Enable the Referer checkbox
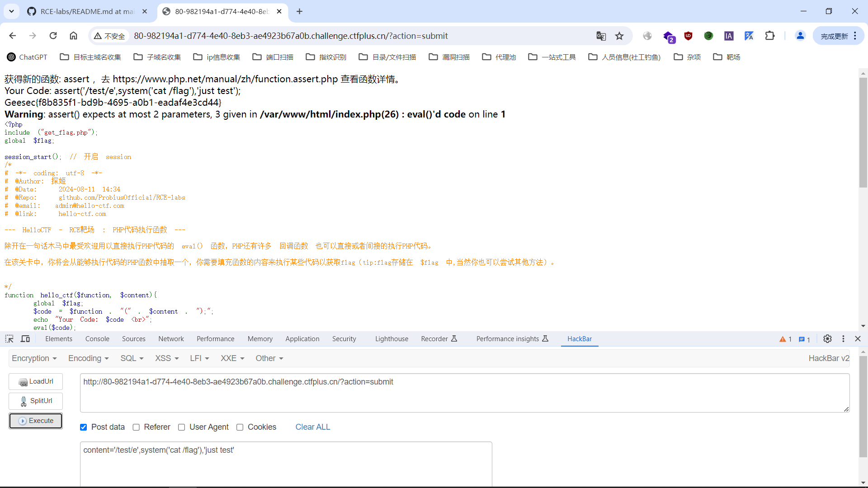Image resolution: width=868 pixels, height=488 pixels. point(136,427)
